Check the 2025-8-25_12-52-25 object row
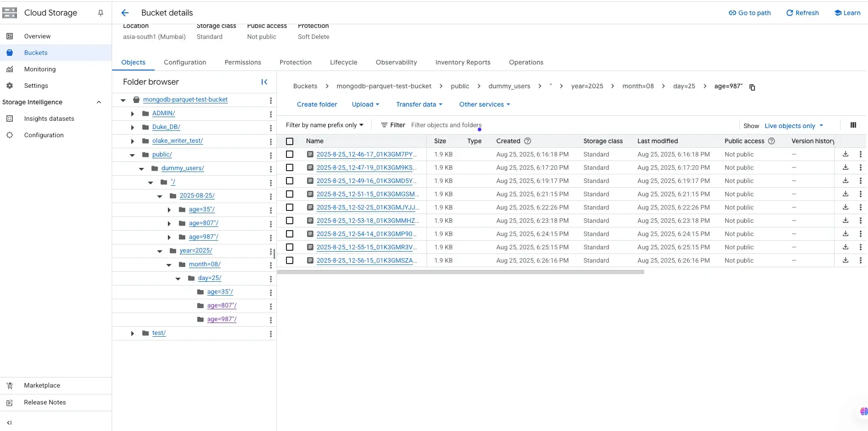 click(290, 207)
